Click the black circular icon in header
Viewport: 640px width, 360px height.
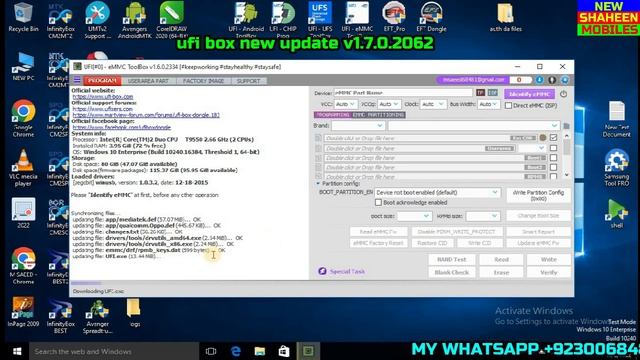coord(552,80)
